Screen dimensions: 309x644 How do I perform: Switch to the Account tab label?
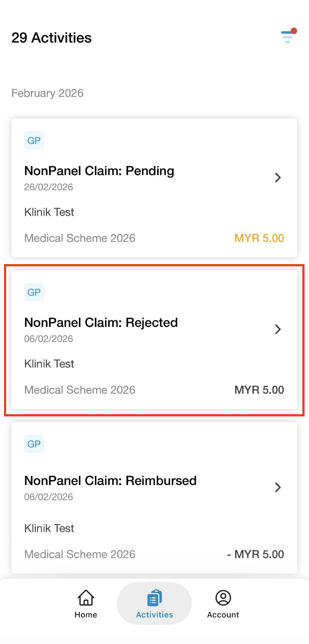coord(223,615)
